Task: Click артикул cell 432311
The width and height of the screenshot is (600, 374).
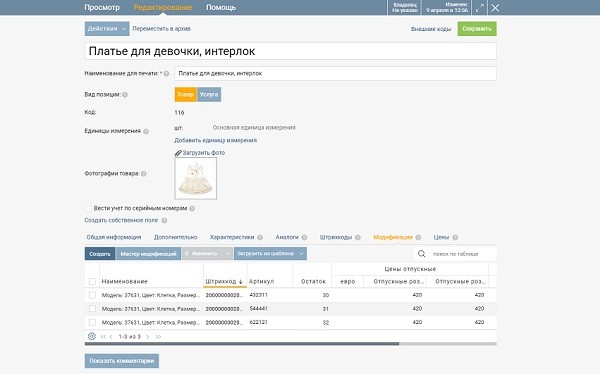Action: tap(258, 295)
